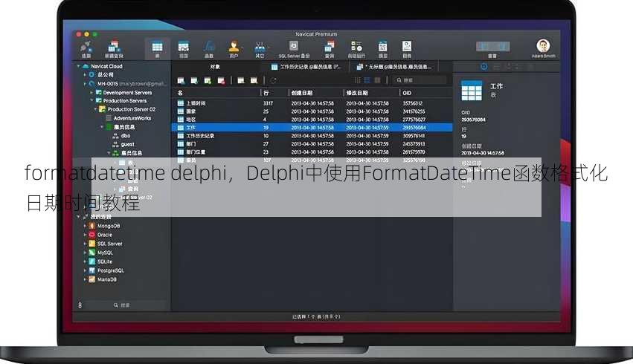
Task: Click the Connection (连接) toolbar icon
Action: tap(86, 49)
